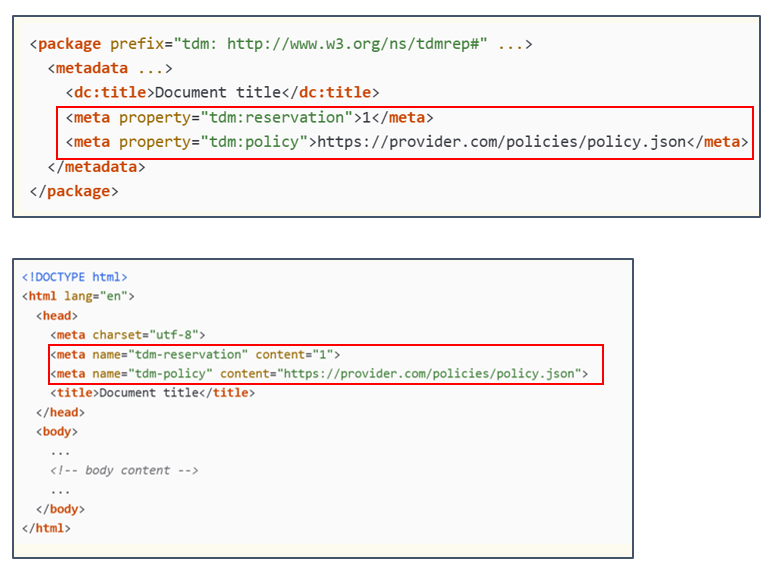The width and height of the screenshot is (776, 580).
Task: Click the closing /html tag
Action: click(46, 528)
